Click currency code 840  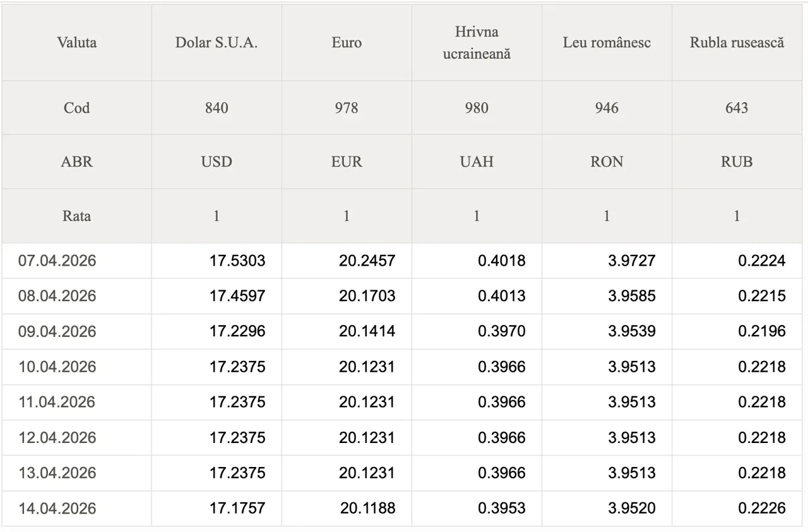point(217,108)
